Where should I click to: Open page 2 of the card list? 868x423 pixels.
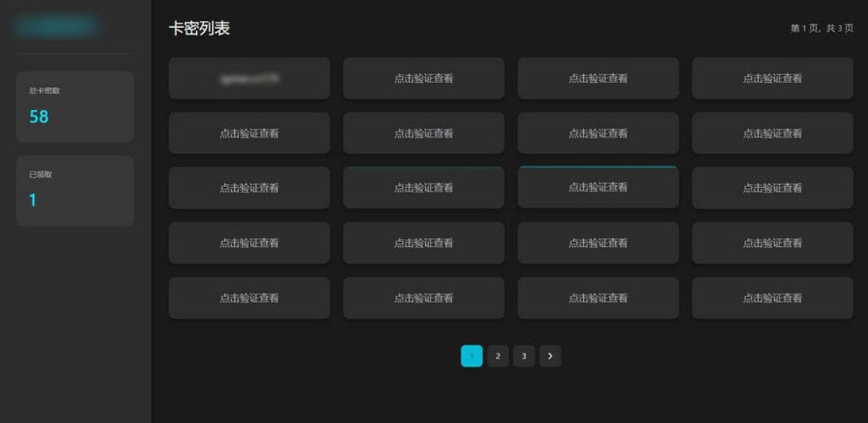coord(498,356)
